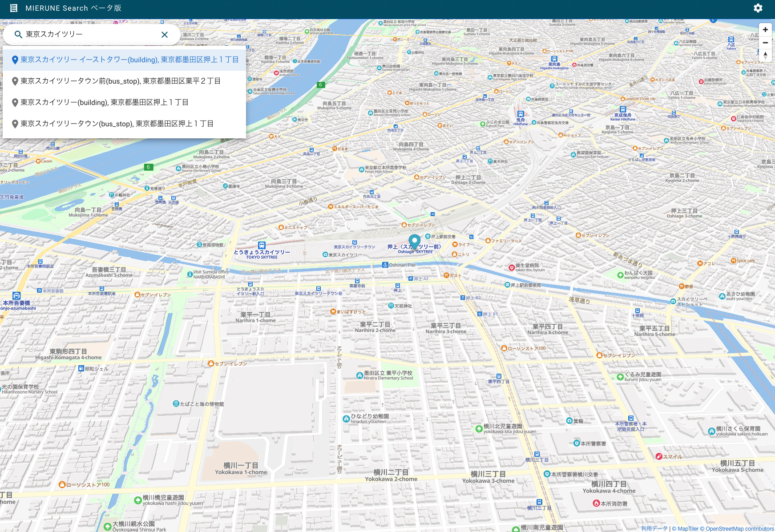Click the ミニストップ store icon
Image resolution: width=775 pixels, height=532 pixels.
(281, 227)
